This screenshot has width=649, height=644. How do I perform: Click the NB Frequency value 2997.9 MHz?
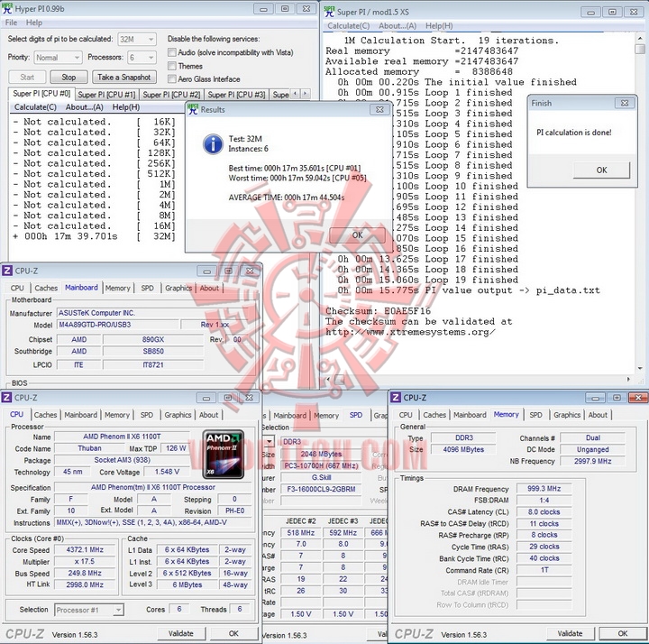pos(592,461)
